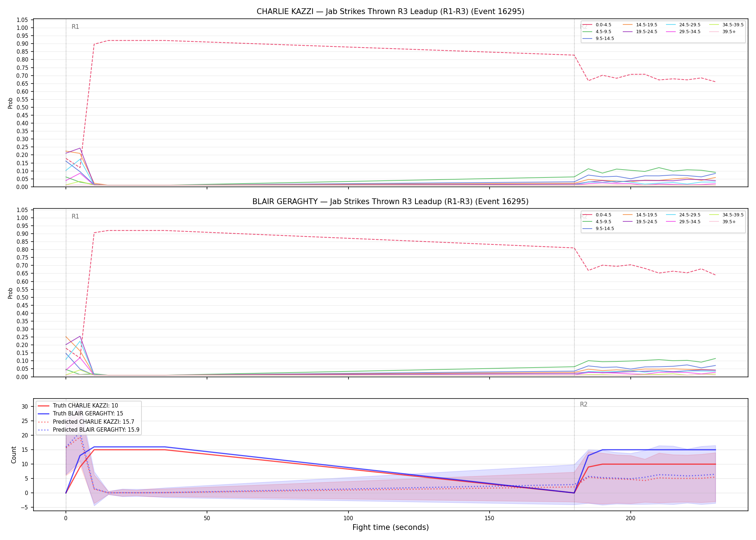Click 'Predicted CHARLIE KAZZI: 15.7' legend entry

[86, 422]
